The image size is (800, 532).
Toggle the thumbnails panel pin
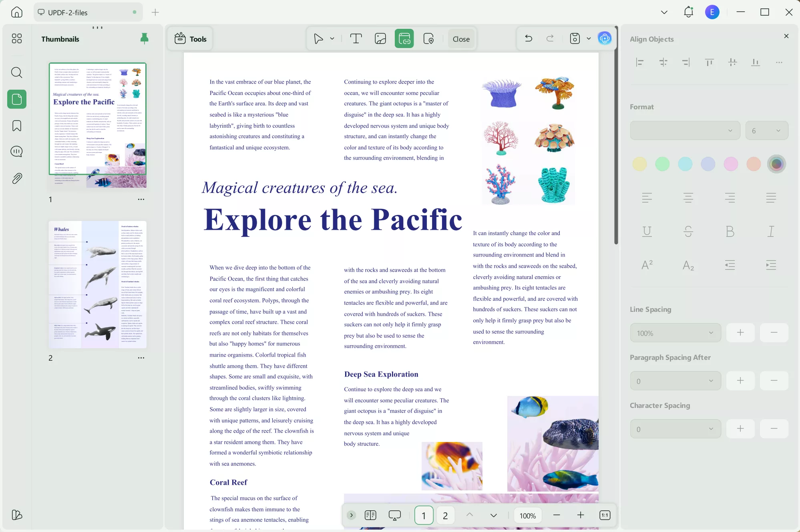(x=144, y=38)
